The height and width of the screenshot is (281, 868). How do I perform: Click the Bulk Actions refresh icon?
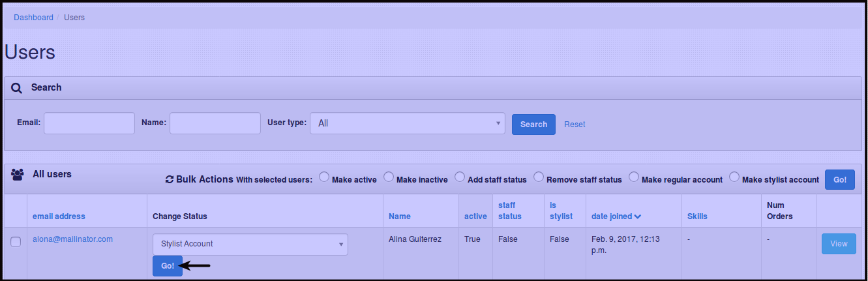(170, 179)
